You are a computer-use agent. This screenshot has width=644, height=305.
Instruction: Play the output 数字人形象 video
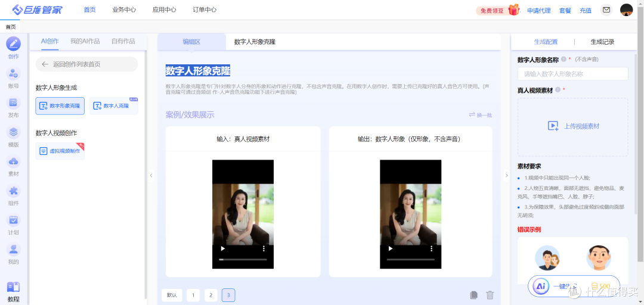(x=390, y=248)
